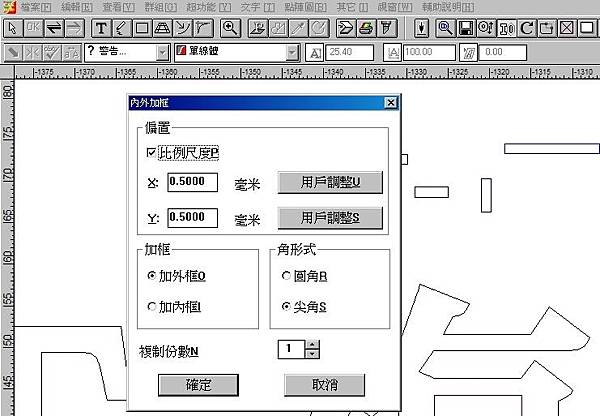This screenshot has height=416, width=600.
Task: Click the blank rectangle toolbar icon
Action: pyautogui.click(x=587, y=28)
